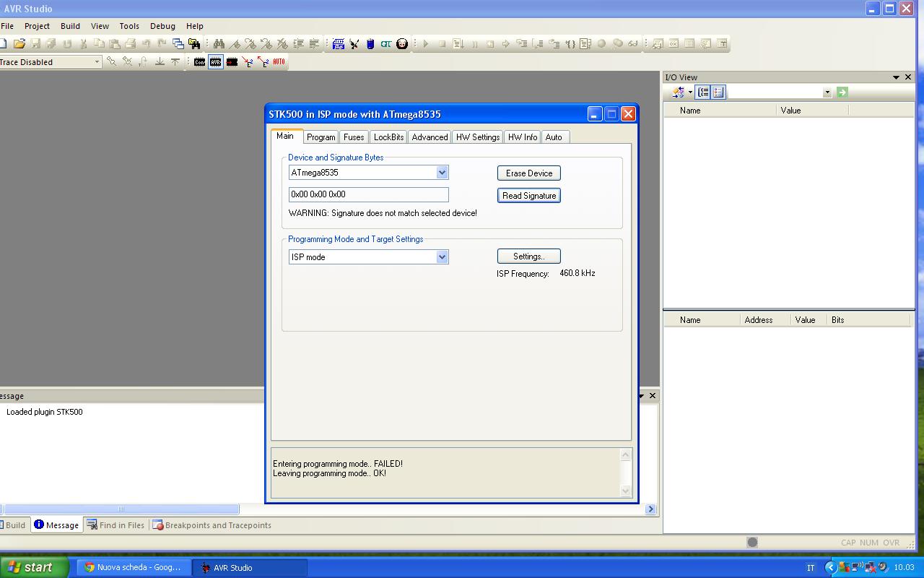Click the green QT toolbar icon
The width and height of the screenshot is (924, 578).
pos(386,43)
